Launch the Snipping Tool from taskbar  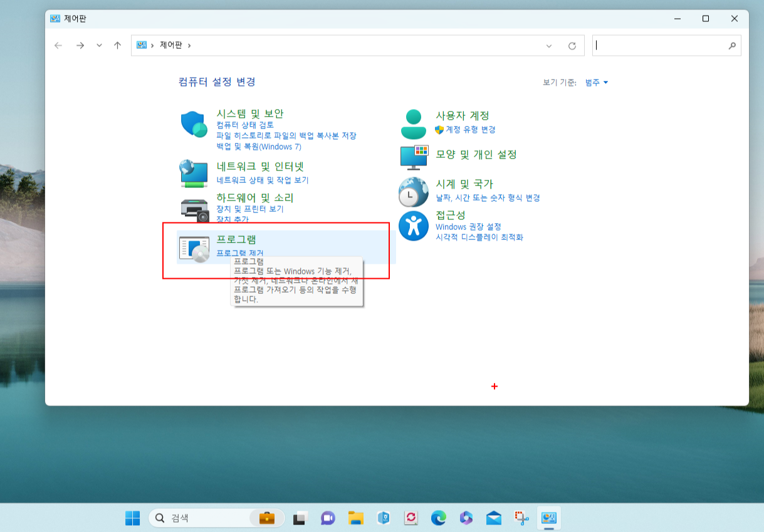point(521,518)
